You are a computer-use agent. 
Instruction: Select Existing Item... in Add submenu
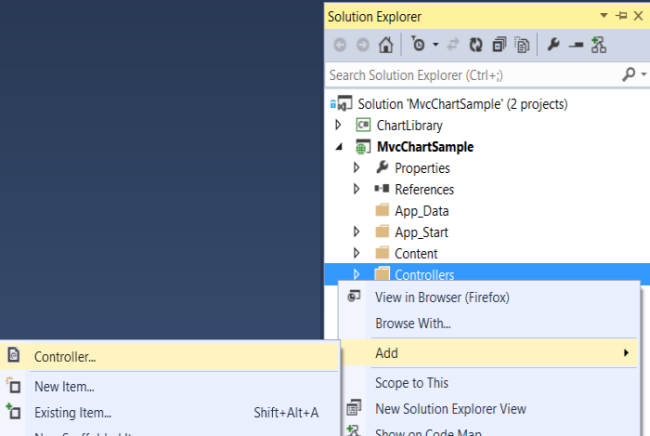click(73, 413)
